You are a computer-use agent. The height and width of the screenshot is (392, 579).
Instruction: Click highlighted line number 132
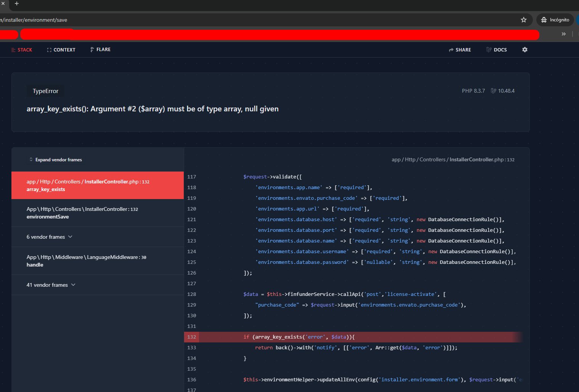click(191, 337)
